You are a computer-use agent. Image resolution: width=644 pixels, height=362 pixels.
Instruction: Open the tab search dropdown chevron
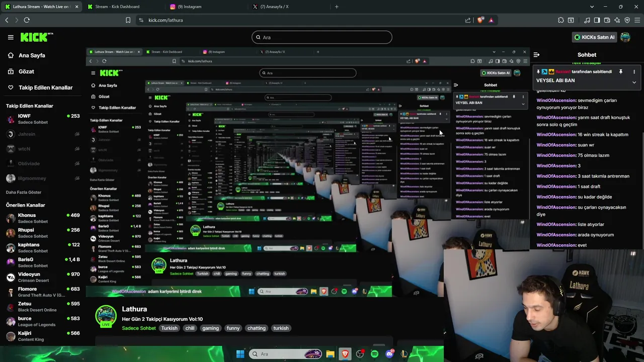[x=592, y=7]
